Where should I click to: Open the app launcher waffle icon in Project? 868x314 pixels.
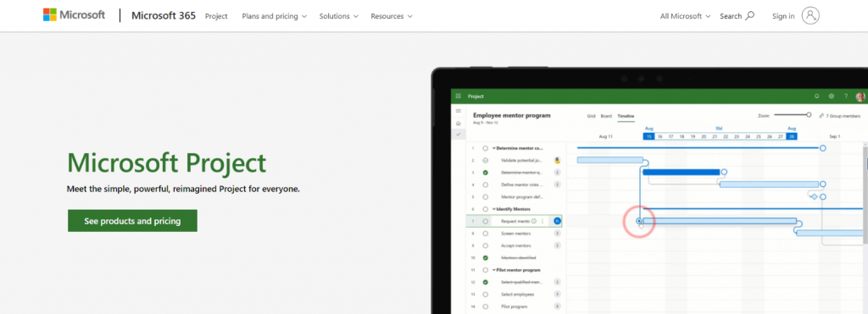(x=458, y=96)
